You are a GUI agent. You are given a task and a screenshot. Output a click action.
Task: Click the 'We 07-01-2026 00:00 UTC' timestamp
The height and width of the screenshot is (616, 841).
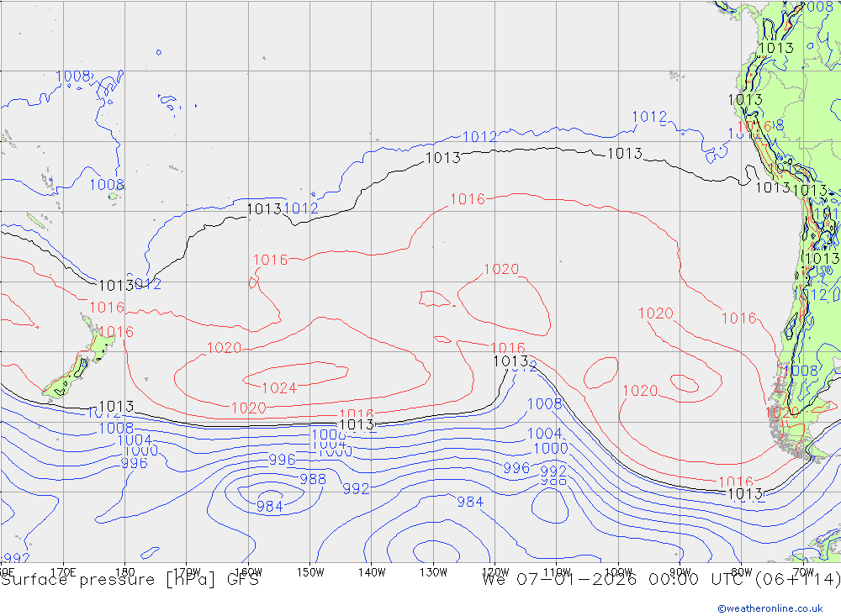click(x=616, y=580)
